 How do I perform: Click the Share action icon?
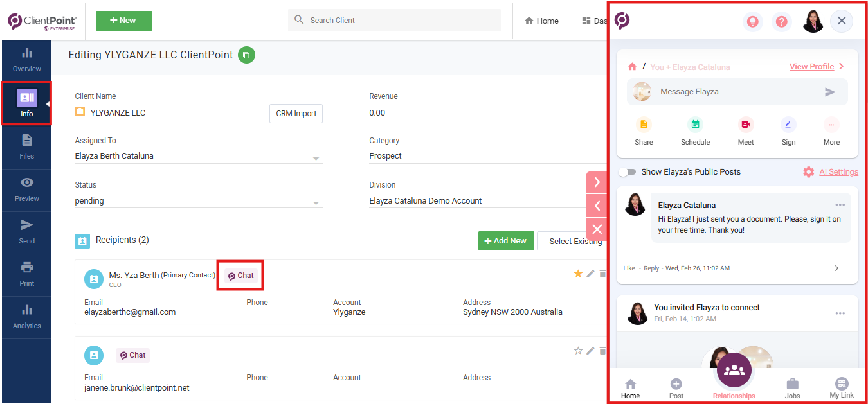tap(644, 125)
